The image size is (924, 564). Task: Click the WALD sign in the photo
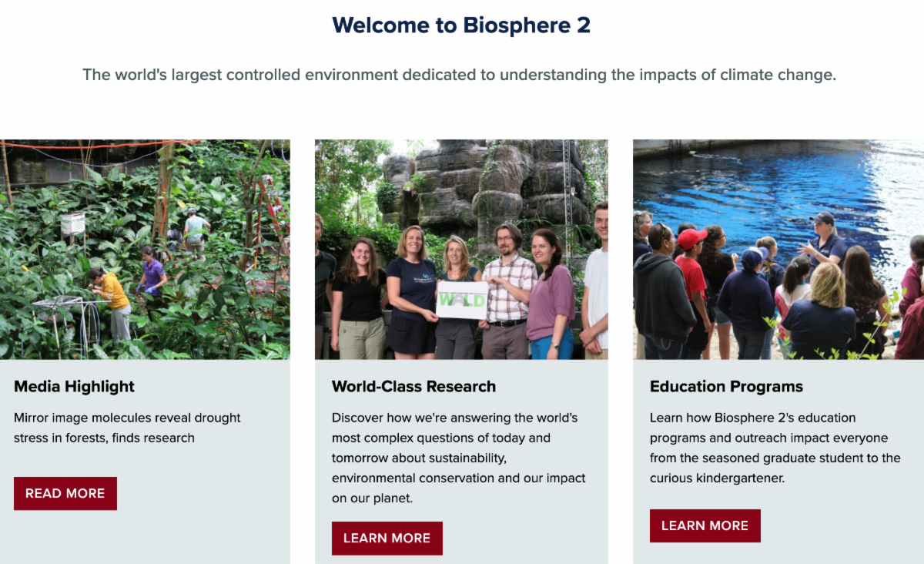(x=462, y=300)
